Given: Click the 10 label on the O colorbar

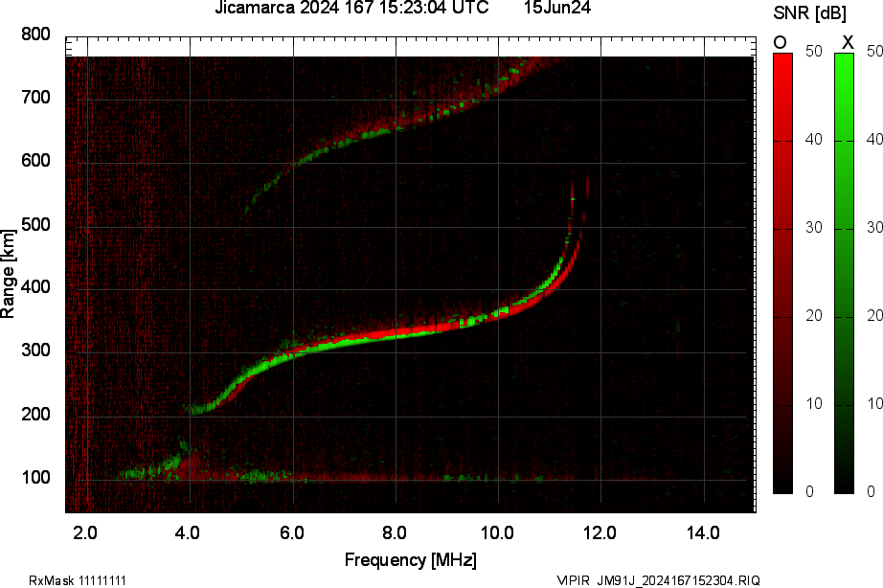Looking at the screenshot, I should [814, 404].
